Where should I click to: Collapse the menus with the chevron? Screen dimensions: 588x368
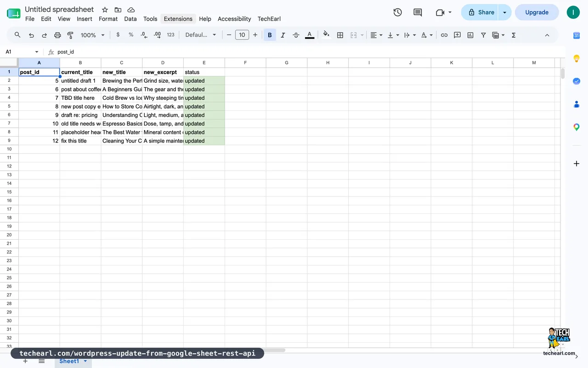pyautogui.click(x=547, y=35)
